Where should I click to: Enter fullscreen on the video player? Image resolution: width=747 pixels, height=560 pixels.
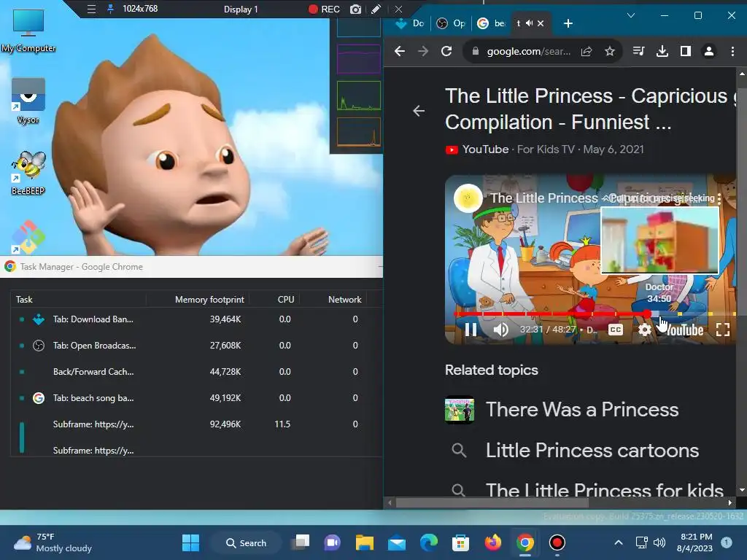click(723, 330)
